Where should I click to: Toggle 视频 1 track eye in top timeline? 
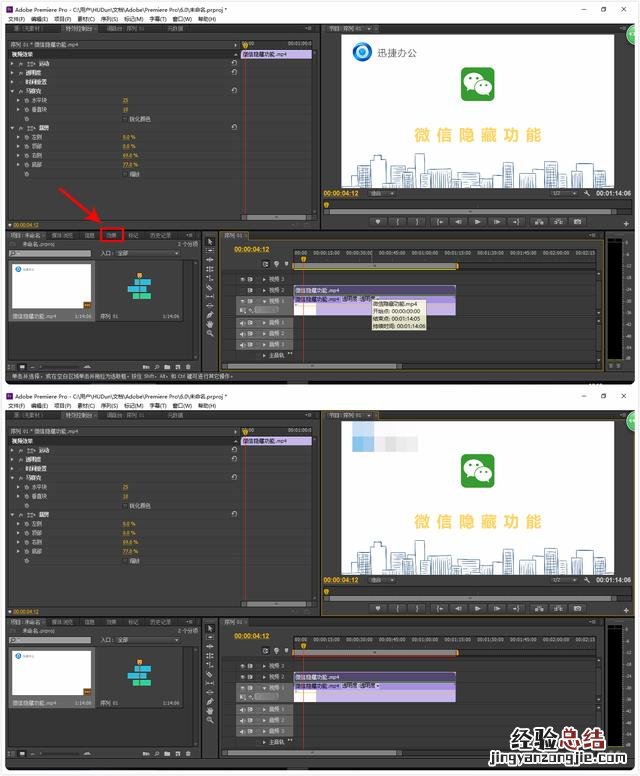[243, 301]
